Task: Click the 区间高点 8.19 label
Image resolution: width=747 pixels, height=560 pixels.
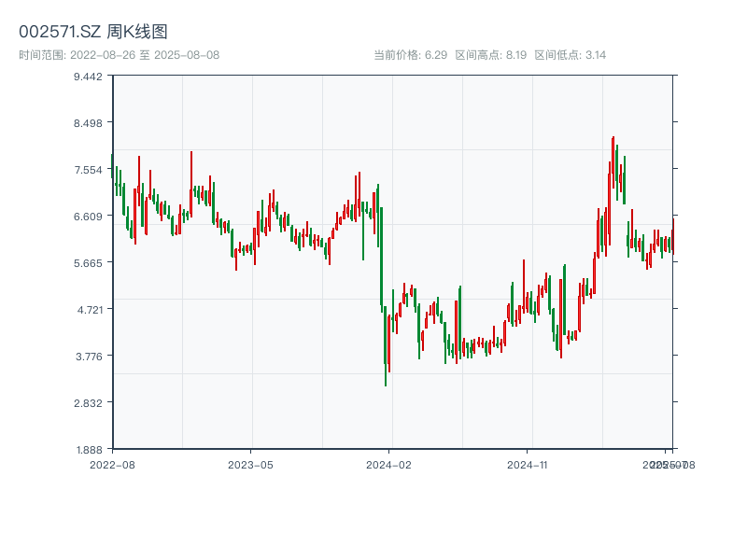Action: point(491,55)
